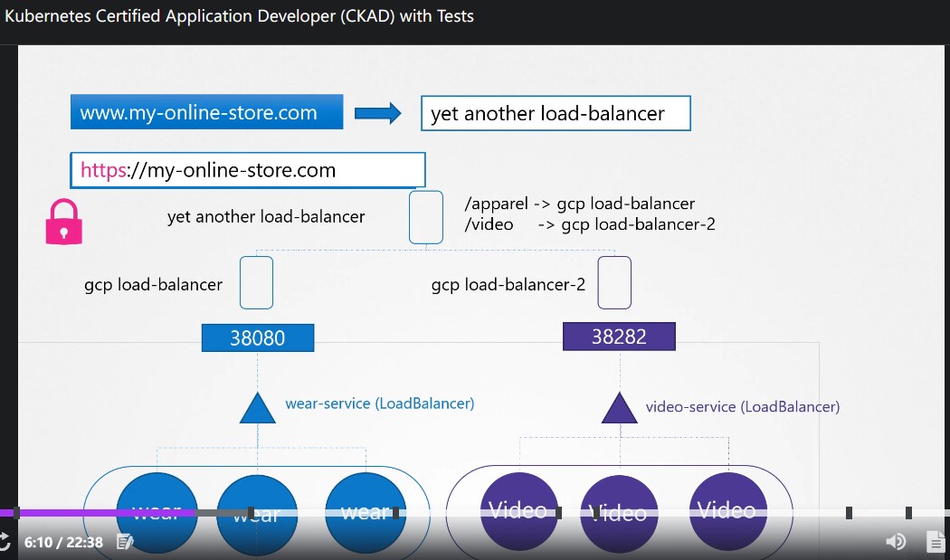Viewport: 950px width, 560px height.
Task: Click the pink padlock icon
Action: coord(63,222)
